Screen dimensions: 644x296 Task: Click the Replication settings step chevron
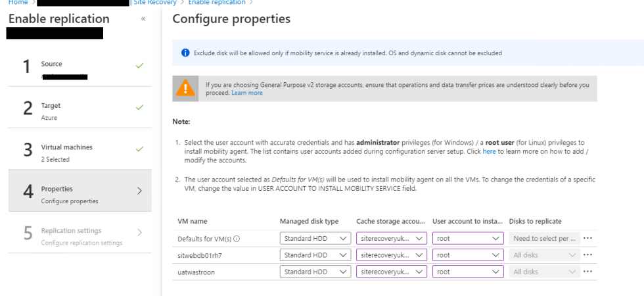pyautogui.click(x=139, y=232)
